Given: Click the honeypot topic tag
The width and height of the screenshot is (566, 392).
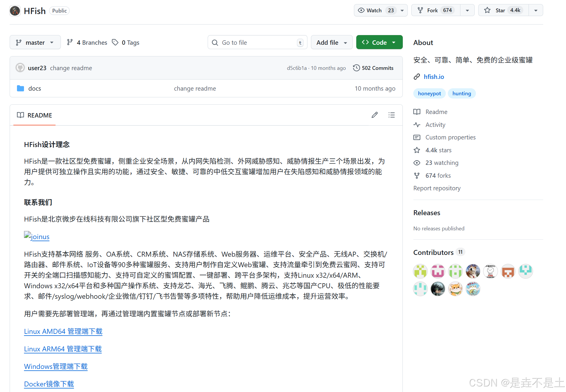Looking at the screenshot, I should point(429,94).
